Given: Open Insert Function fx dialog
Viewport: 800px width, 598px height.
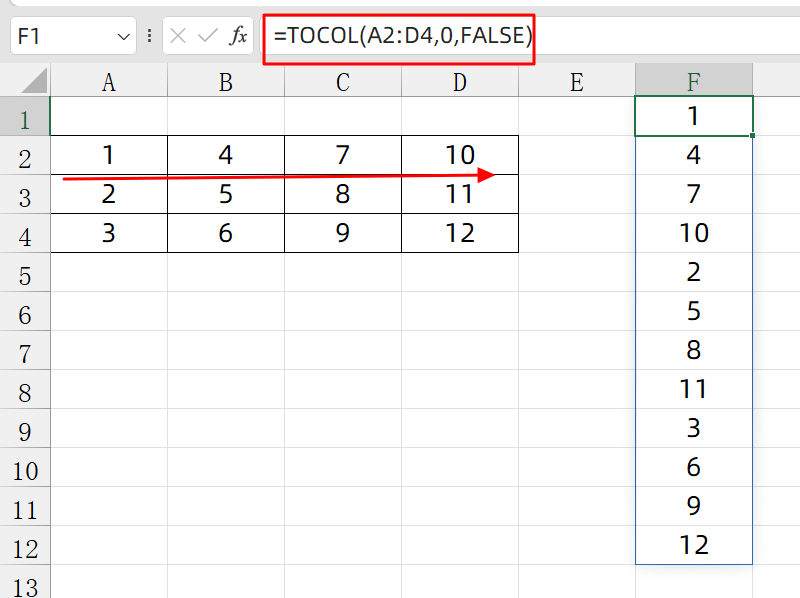Looking at the screenshot, I should (239, 37).
